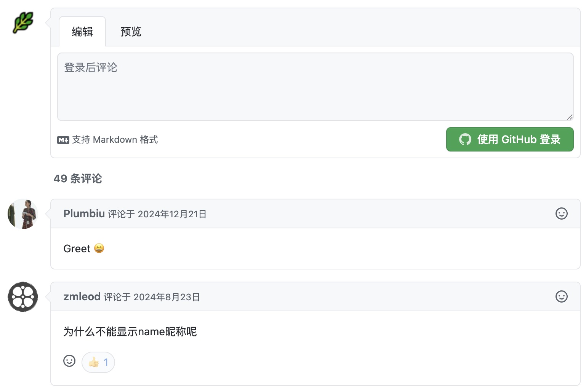Click Plumbiu's profile avatar

pos(23,214)
